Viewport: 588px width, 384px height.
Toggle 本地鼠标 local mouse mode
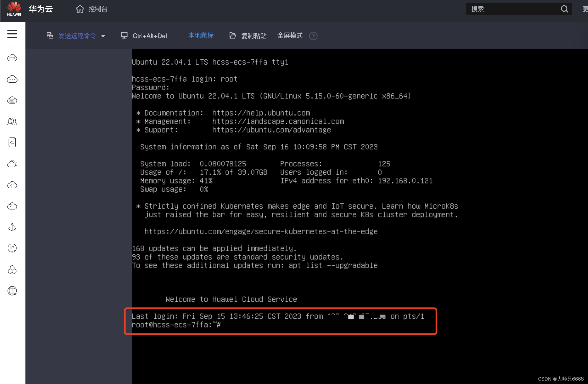click(x=201, y=35)
